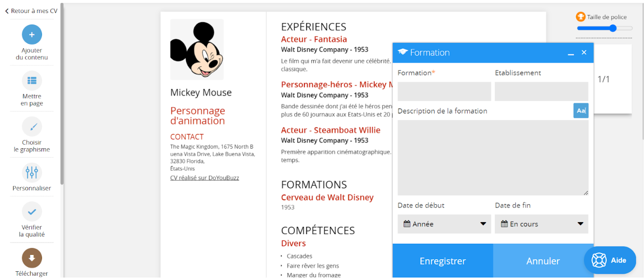Open the Date de fin En cours dropdown

click(542, 224)
